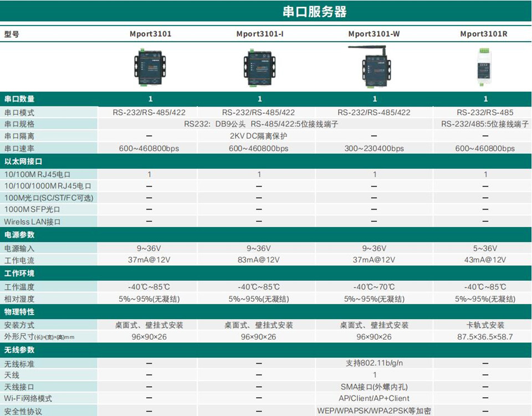
Task: Click the 串口数量 section header
Action: click(19, 99)
